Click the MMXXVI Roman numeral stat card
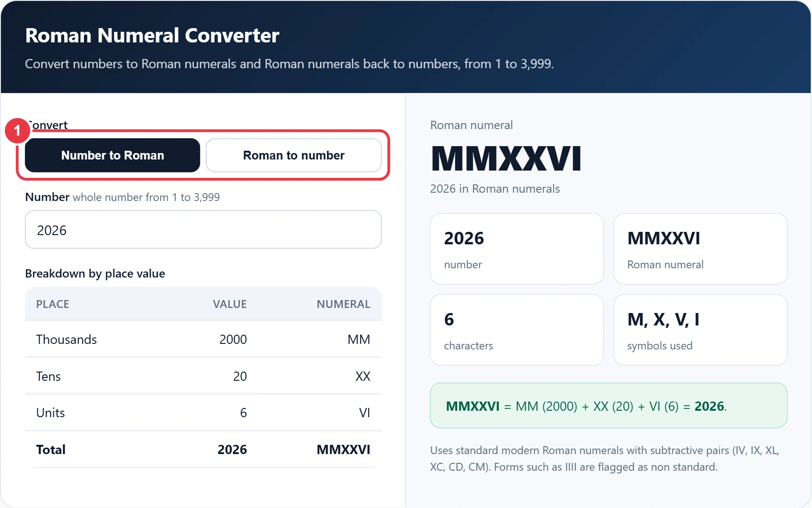 click(700, 249)
